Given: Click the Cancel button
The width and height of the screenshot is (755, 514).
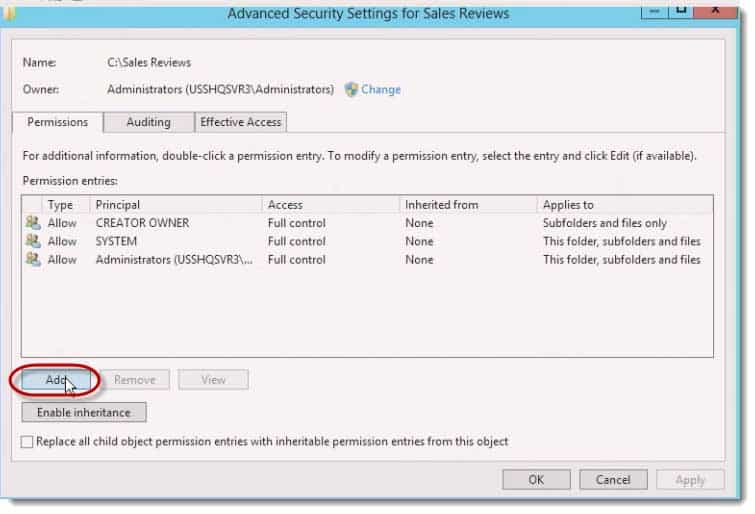Looking at the screenshot, I should coord(613,479).
